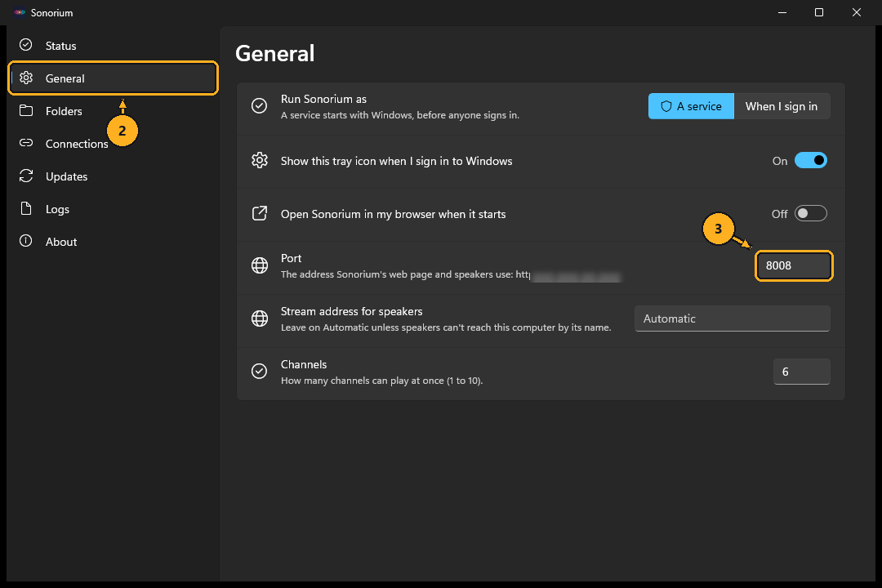Screen dimensions: 882x588
Task: Click the Port address description text
Action: click(x=405, y=274)
